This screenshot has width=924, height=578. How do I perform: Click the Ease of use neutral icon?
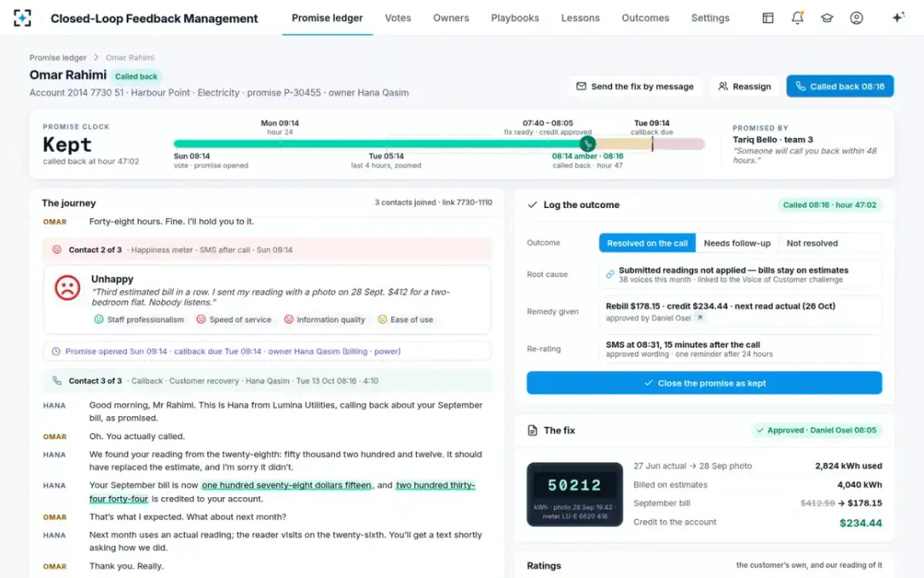coord(383,319)
